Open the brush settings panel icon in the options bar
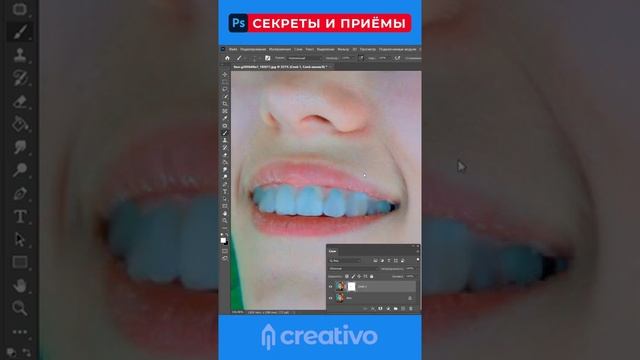The image size is (640, 360). tap(268, 58)
